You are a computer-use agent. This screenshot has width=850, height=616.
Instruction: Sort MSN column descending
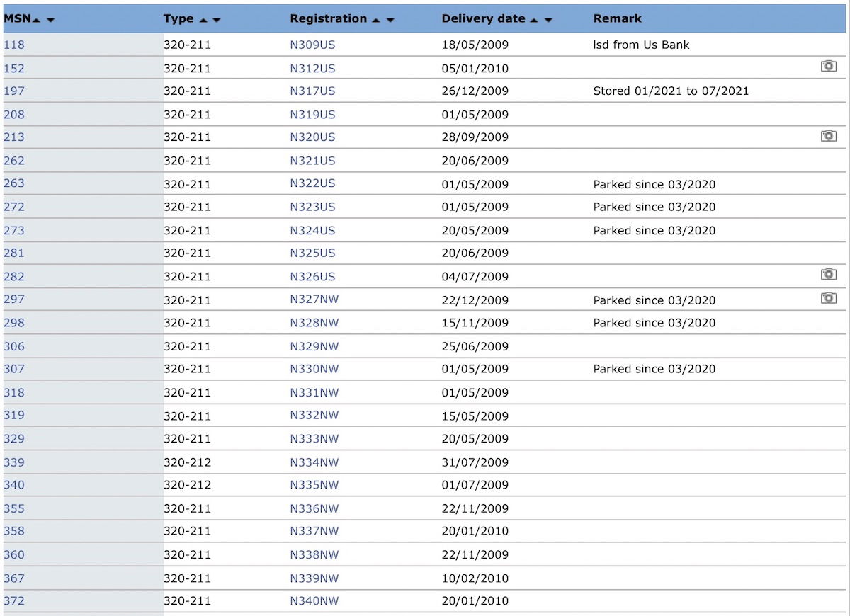click(x=50, y=20)
